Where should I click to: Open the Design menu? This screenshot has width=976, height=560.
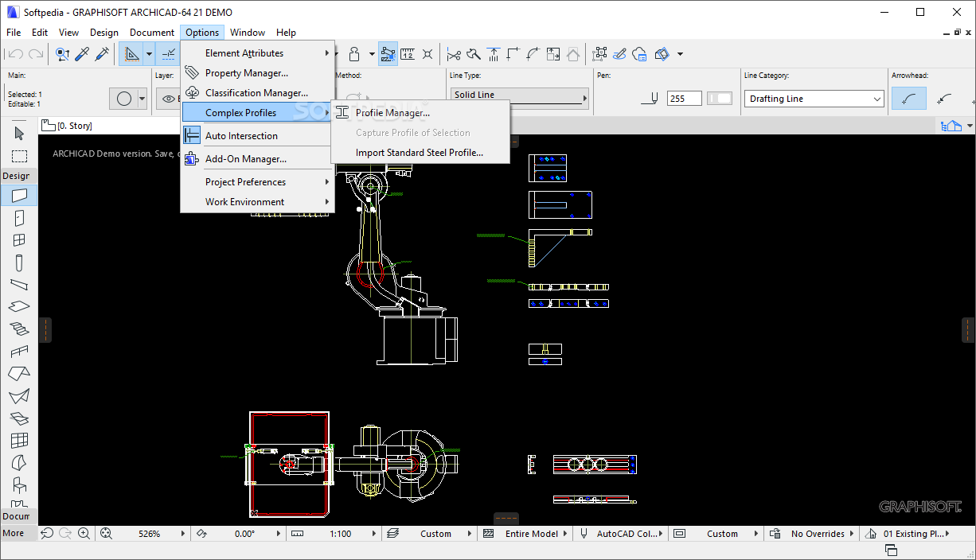click(104, 33)
